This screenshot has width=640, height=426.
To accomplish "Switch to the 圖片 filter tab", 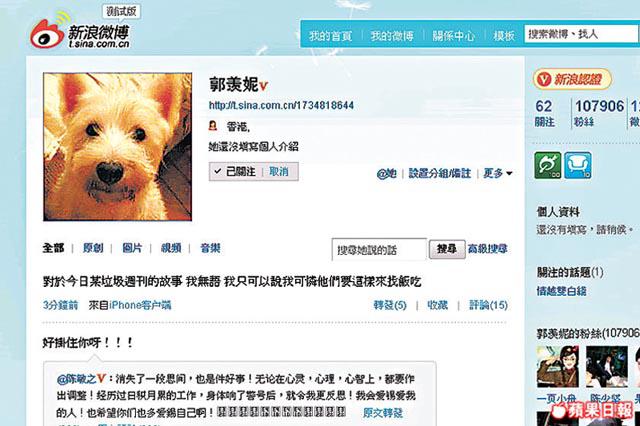I will tap(132, 248).
